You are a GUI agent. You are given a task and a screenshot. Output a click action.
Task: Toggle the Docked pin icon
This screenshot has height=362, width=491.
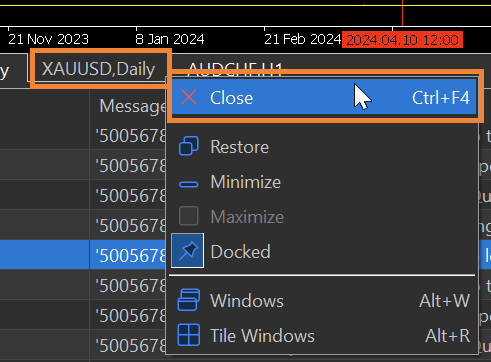188,251
